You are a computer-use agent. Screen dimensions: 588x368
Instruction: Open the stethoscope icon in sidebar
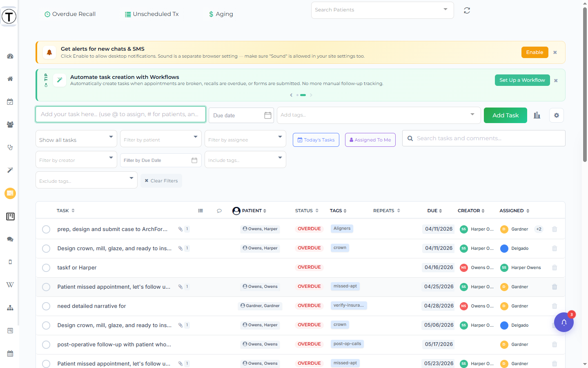point(10,147)
